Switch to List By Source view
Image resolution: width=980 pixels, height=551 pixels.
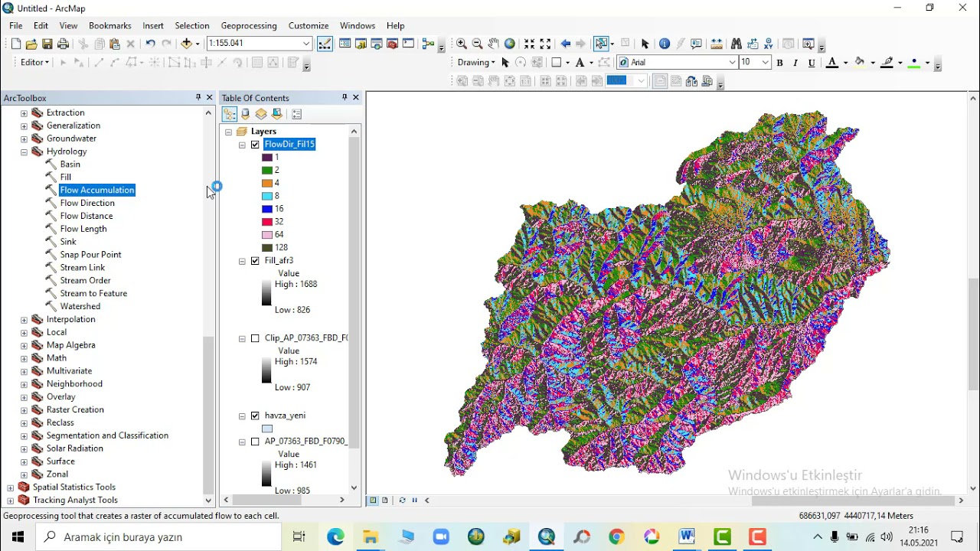[x=245, y=114]
